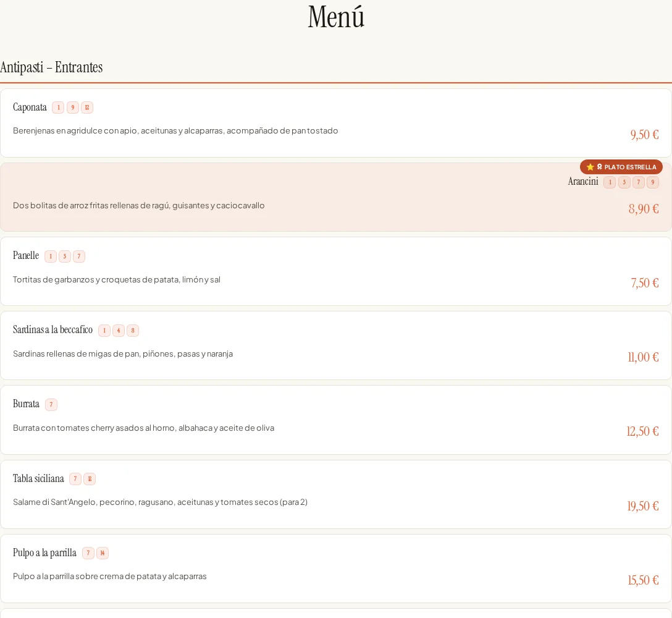Click the Menú page heading
This screenshot has width=672, height=618.
coord(336,17)
